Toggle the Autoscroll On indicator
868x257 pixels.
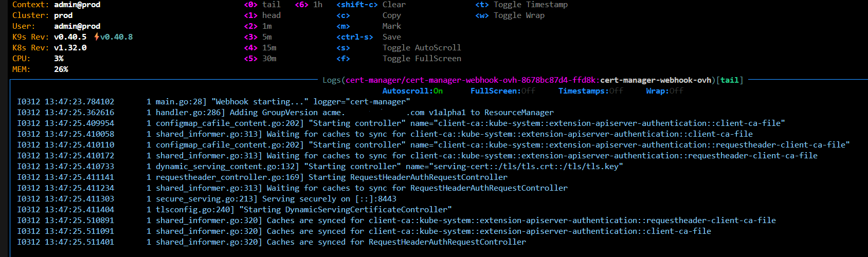click(x=412, y=91)
